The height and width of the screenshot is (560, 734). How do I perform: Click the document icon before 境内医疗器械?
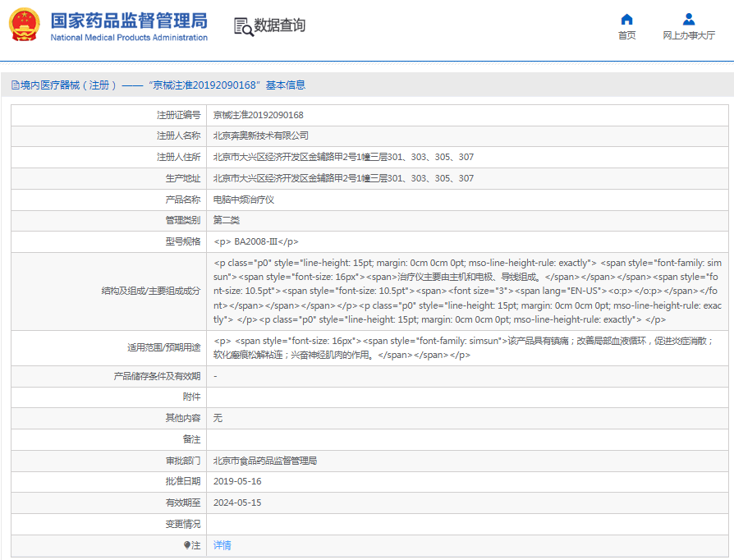point(16,85)
